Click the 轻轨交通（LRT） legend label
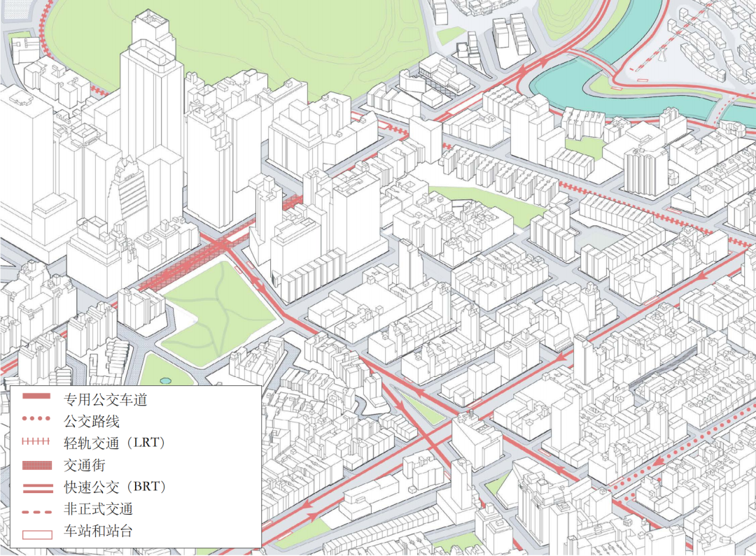Viewport: 756px width, 556px height. click(x=114, y=443)
